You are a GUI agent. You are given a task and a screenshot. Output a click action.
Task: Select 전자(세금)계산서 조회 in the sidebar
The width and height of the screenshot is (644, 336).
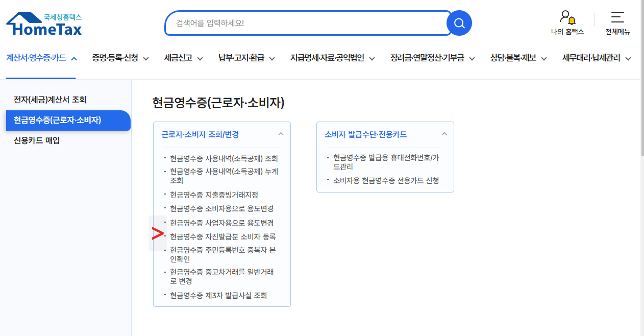click(x=49, y=100)
